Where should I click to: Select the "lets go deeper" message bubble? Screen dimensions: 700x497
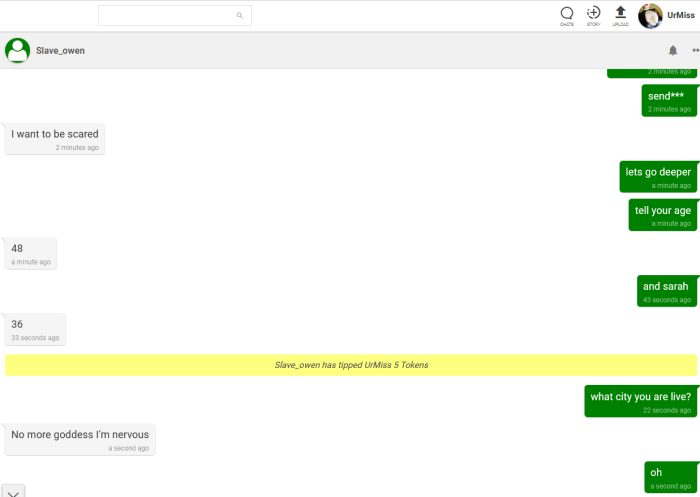point(658,176)
